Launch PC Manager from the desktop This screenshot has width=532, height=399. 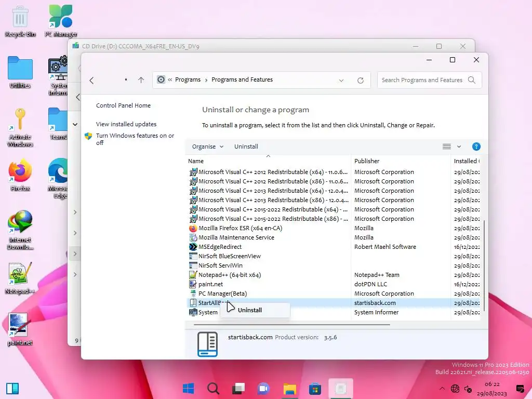tap(61, 21)
